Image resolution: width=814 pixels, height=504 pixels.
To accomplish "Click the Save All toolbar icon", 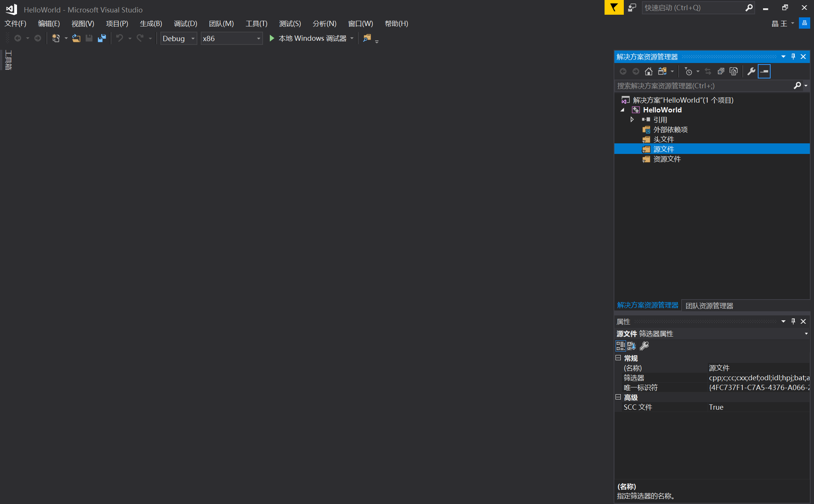I will [x=102, y=38].
